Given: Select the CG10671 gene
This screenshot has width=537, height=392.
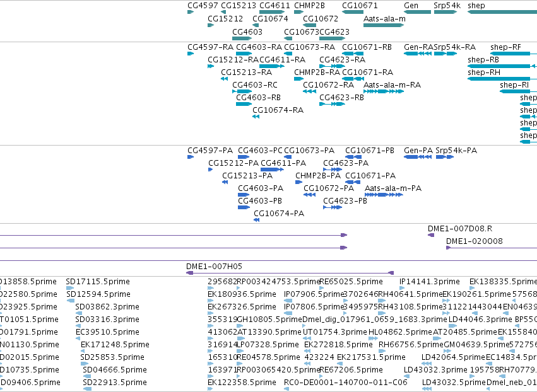Looking at the screenshot, I should (x=353, y=13).
